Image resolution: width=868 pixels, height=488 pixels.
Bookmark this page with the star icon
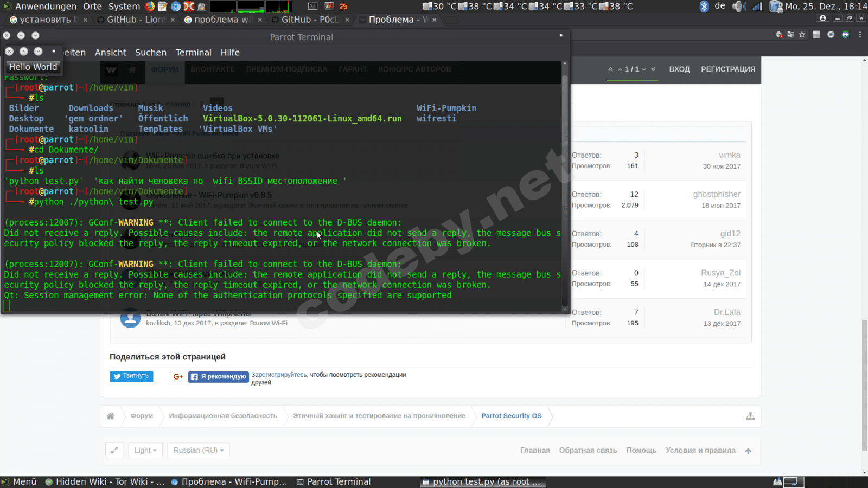tap(802, 35)
